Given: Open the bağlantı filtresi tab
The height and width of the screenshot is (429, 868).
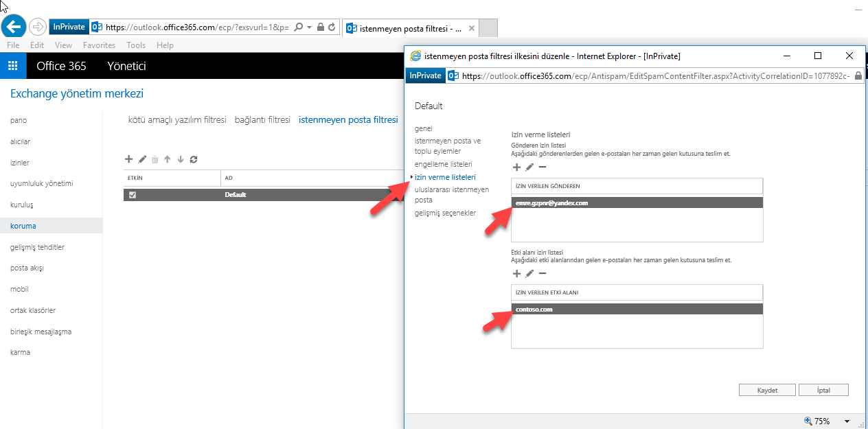Looking at the screenshot, I should (262, 120).
